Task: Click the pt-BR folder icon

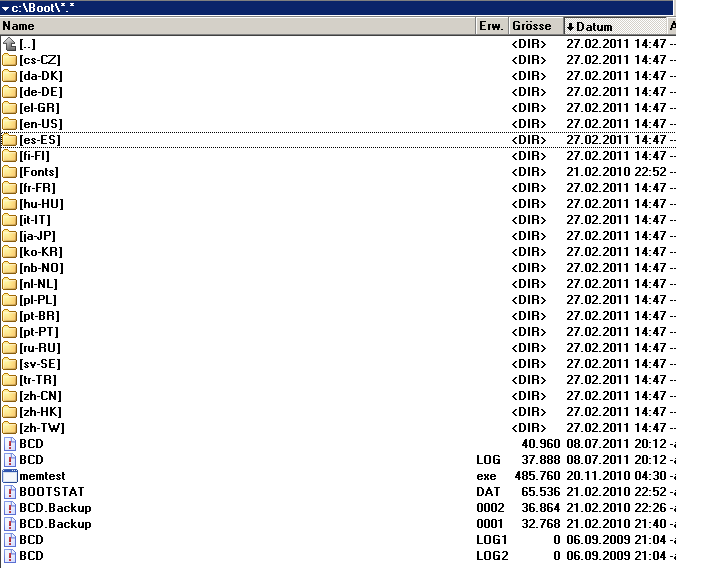Action: [x=9, y=316]
